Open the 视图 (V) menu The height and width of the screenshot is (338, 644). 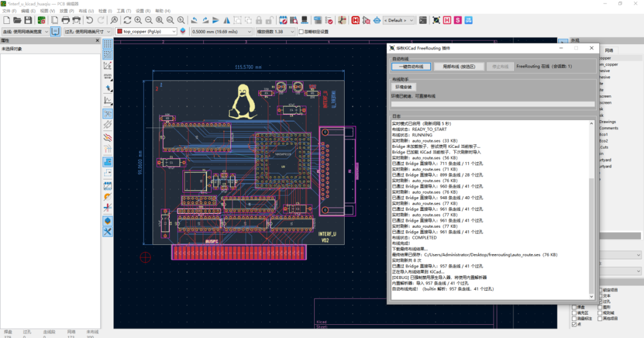pos(47,11)
